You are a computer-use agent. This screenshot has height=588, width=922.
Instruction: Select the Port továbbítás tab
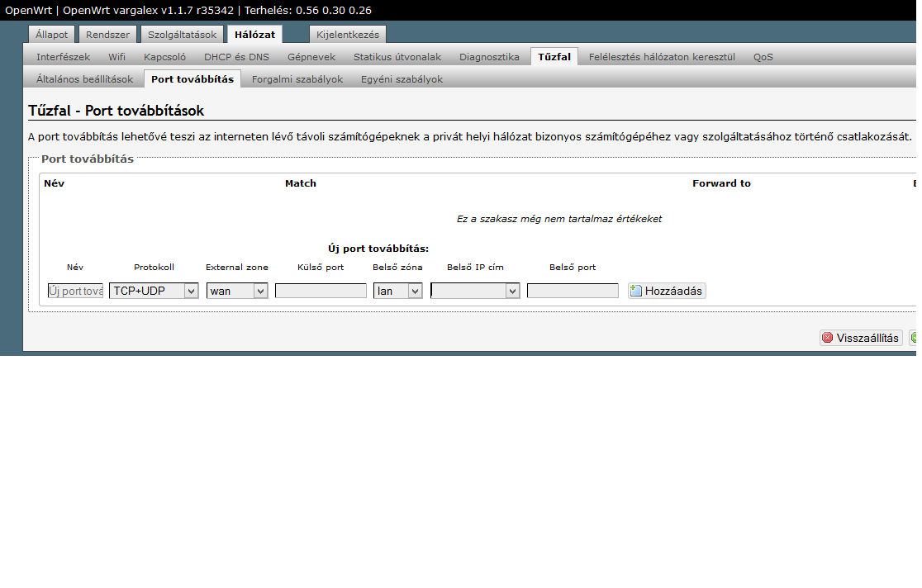coord(192,78)
